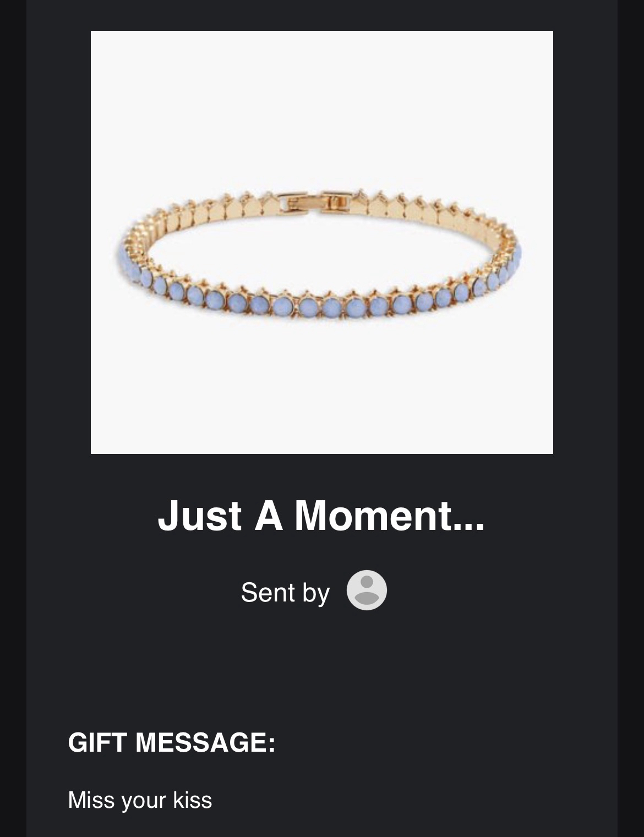Click empty area between sender and gift message

(x=322, y=669)
